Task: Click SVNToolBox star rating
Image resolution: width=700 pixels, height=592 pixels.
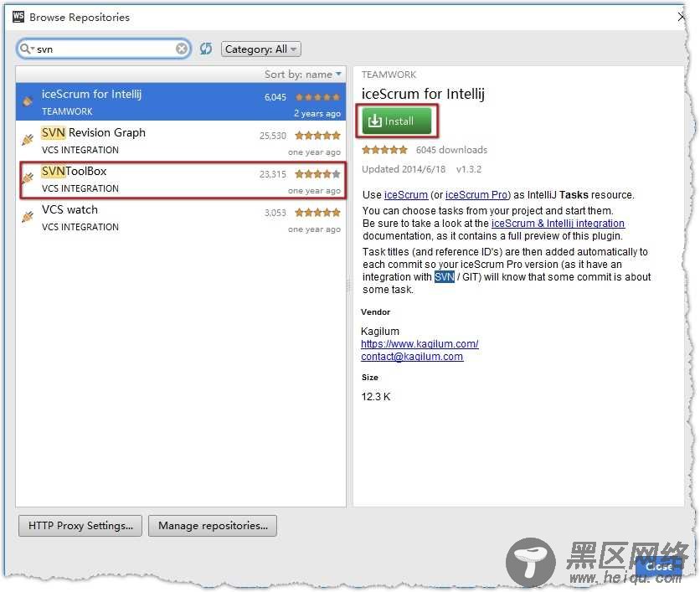Action: click(317, 173)
